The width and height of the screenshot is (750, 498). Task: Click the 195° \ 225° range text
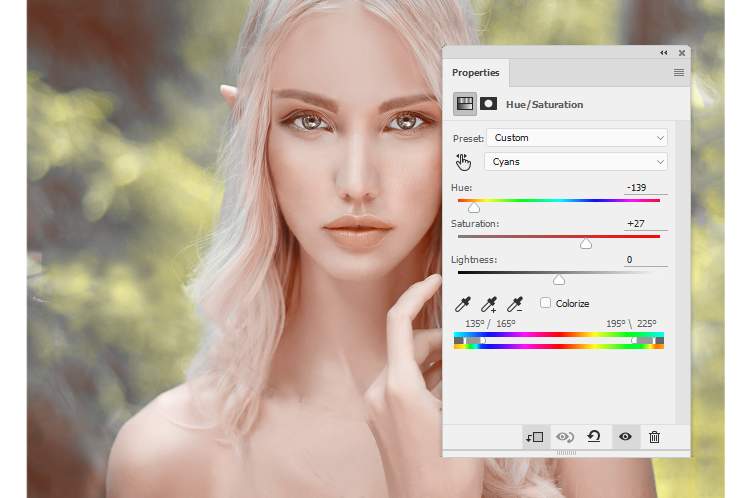click(631, 323)
